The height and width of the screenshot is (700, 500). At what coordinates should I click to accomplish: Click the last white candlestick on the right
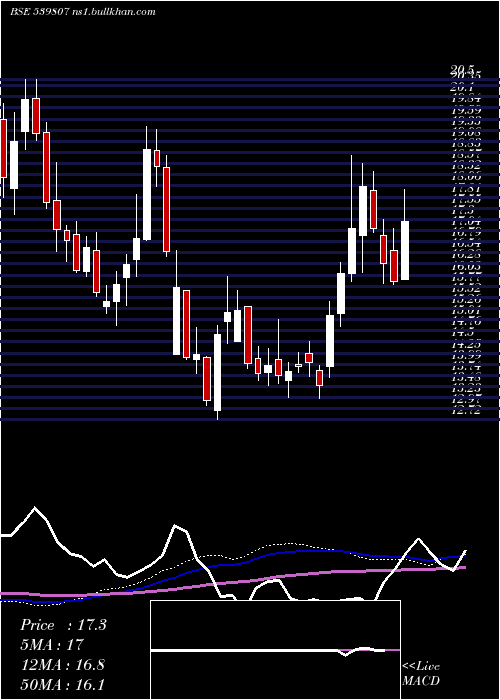[405, 250]
